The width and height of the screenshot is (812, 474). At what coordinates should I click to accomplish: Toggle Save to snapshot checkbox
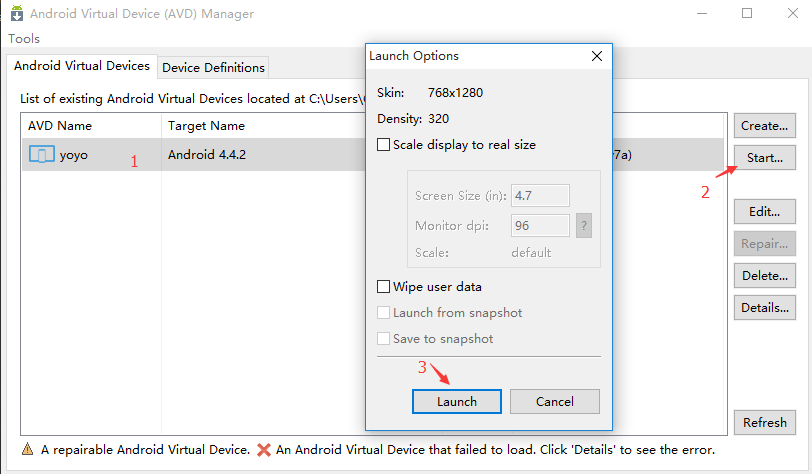pyautogui.click(x=383, y=338)
